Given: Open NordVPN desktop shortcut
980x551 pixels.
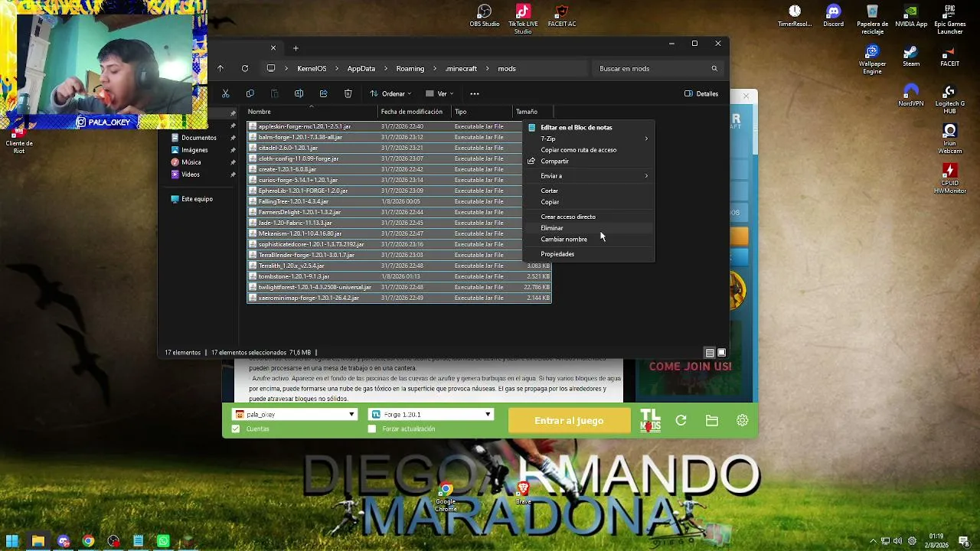Looking at the screenshot, I should tap(911, 96).
